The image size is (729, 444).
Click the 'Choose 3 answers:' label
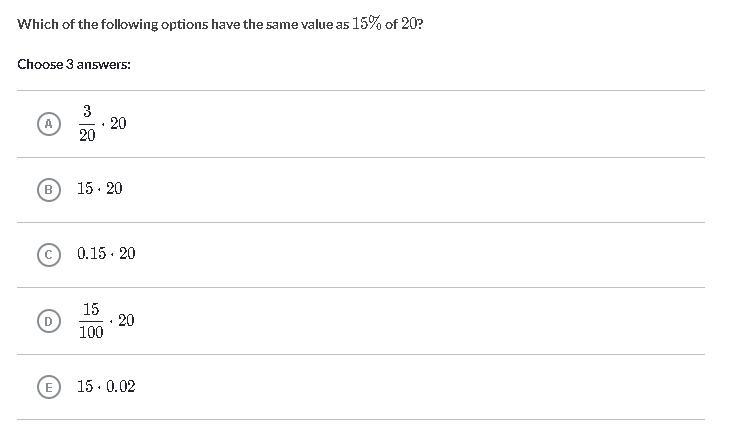74,64
